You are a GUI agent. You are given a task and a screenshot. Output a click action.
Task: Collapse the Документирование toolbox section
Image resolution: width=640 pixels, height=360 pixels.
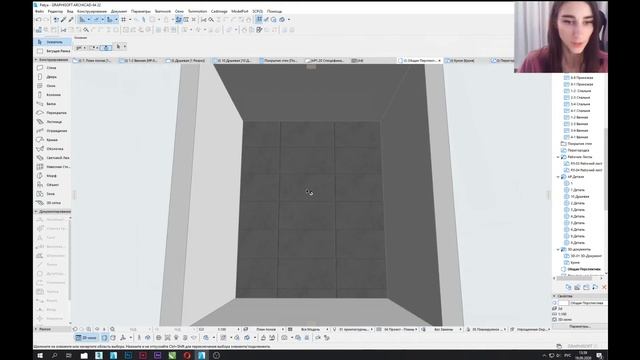click(x=36, y=211)
